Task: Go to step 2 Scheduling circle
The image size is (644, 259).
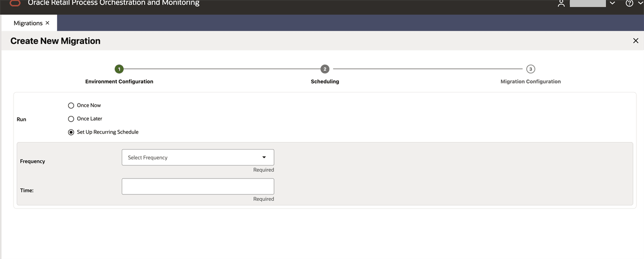Action: (x=325, y=69)
